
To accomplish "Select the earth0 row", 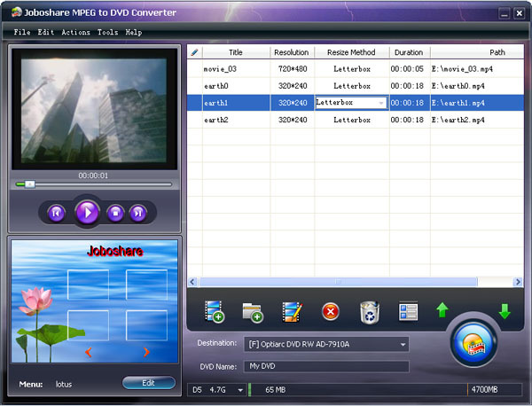I will tap(356, 86).
